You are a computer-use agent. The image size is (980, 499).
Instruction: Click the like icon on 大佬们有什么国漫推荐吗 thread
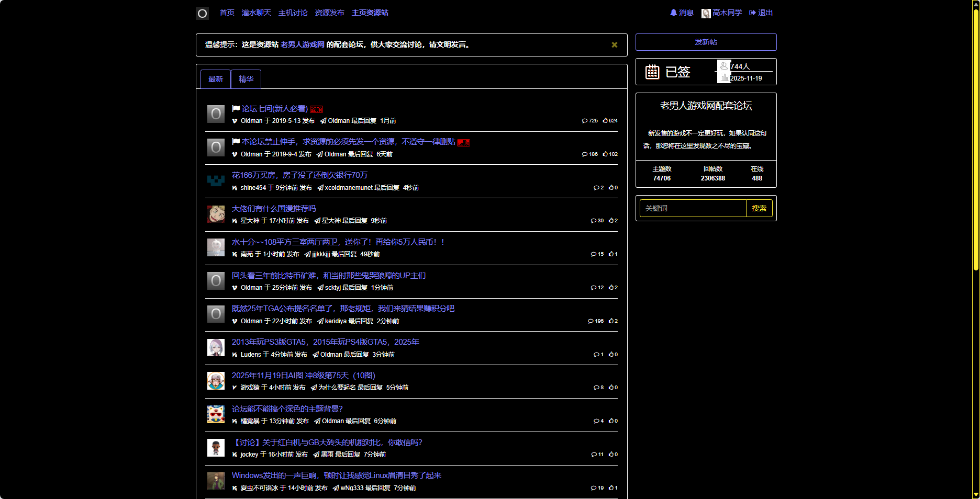pos(610,220)
